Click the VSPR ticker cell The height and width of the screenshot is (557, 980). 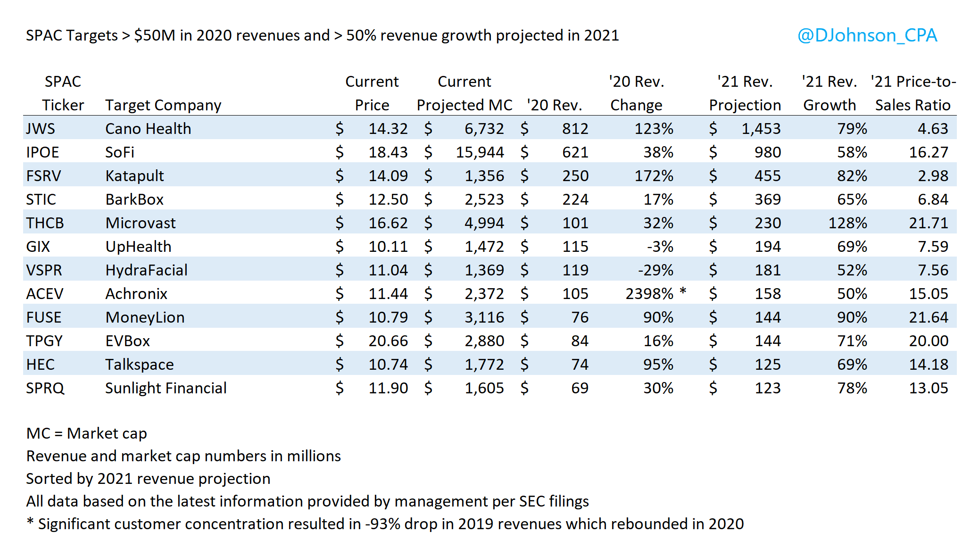[44, 270]
